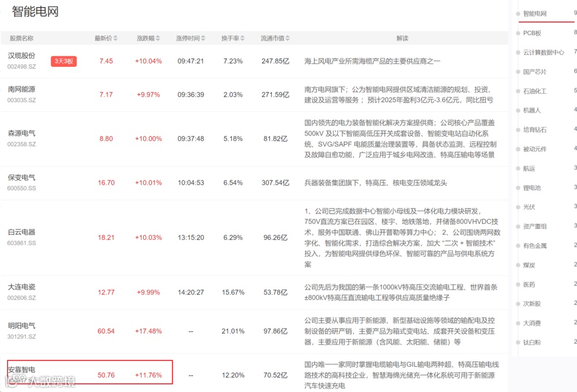577x392 pixels.
Task: Sort by 流通市值 column arrows
Action: [288, 38]
